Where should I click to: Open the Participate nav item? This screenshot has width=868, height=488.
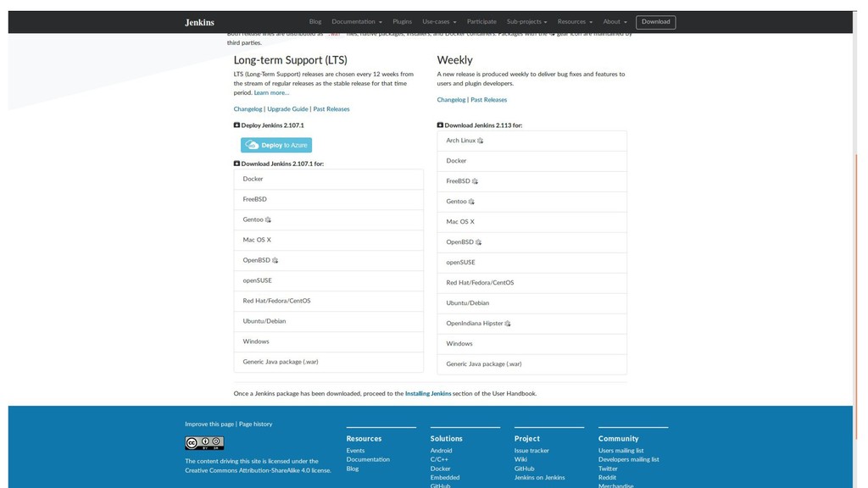point(481,21)
